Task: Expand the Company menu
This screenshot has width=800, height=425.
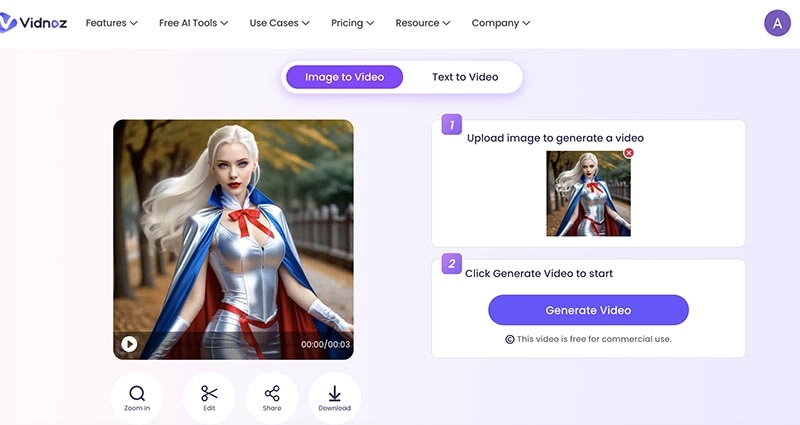Action: click(501, 22)
